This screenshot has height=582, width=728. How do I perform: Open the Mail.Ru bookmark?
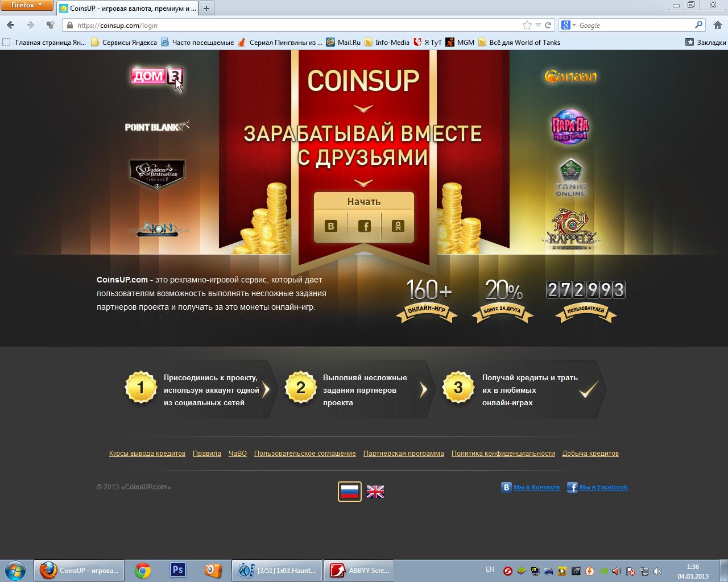[x=343, y=42]
